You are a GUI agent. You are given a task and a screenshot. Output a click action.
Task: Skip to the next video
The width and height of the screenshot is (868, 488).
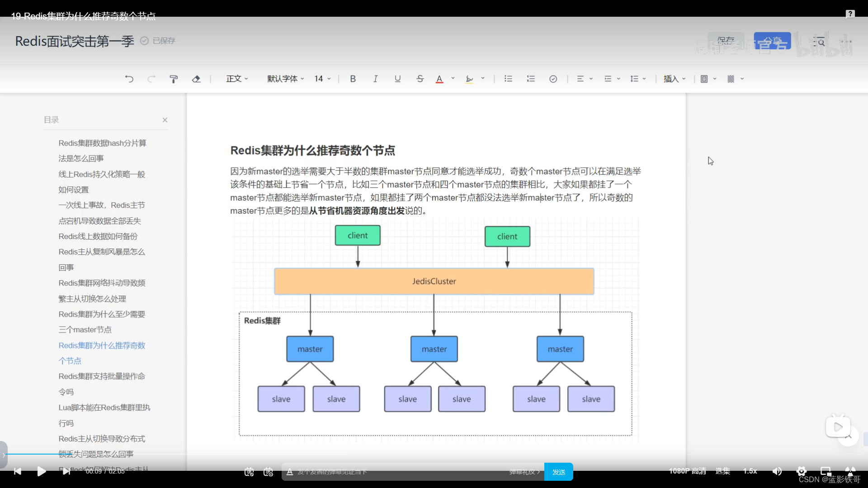coord(66,471)
